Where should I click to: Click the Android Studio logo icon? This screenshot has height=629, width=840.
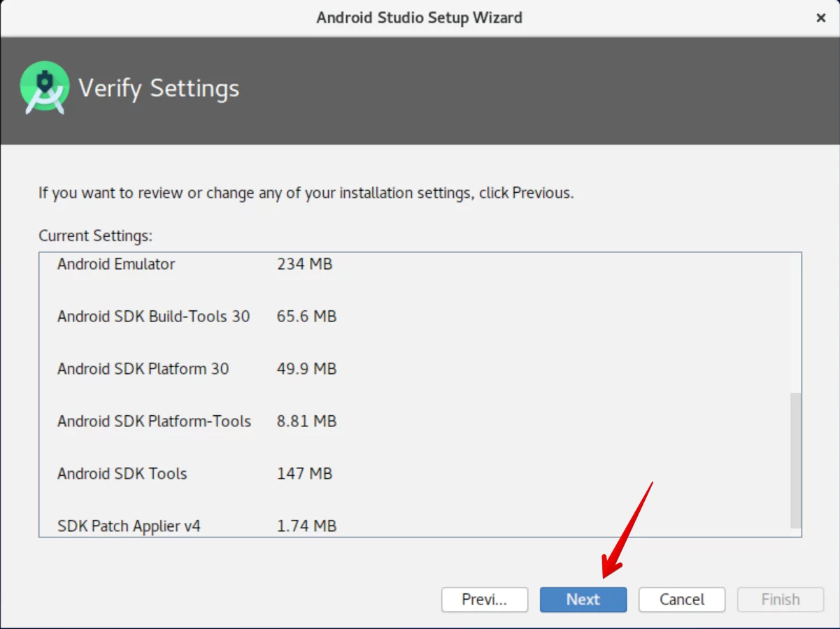(x=45, y=88)
